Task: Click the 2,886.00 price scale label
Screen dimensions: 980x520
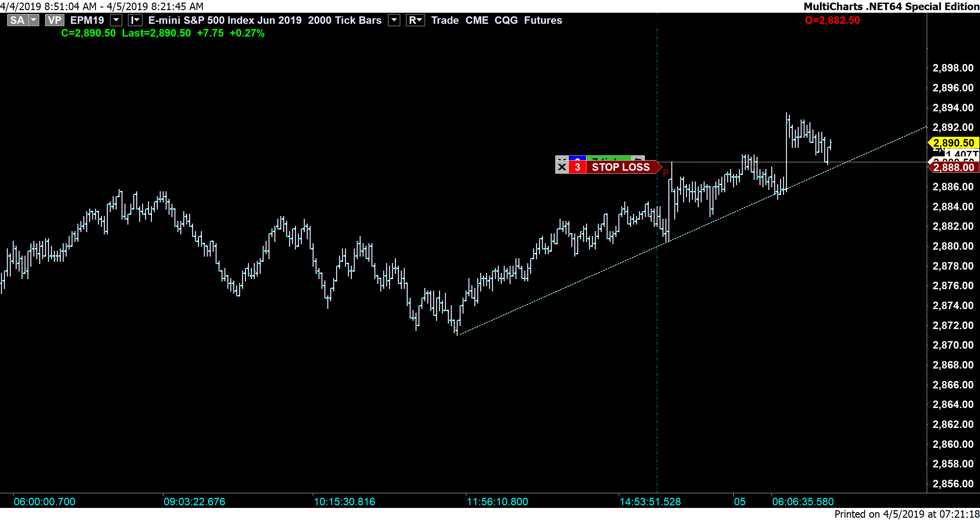Action: click(953, 187)
